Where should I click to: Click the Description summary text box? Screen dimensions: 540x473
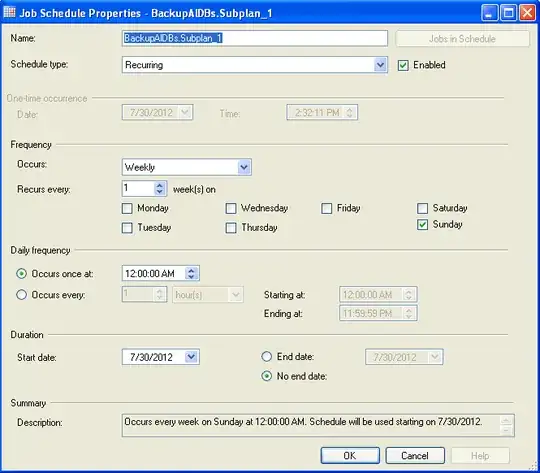318,426
